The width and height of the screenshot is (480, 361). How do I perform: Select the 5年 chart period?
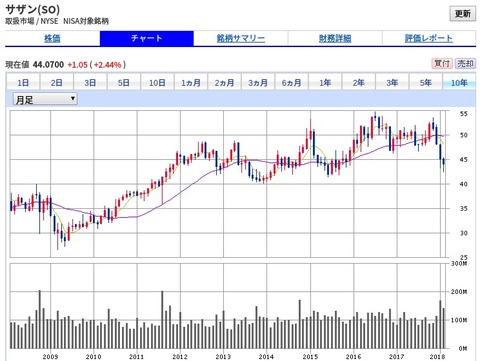pos(426,82)
